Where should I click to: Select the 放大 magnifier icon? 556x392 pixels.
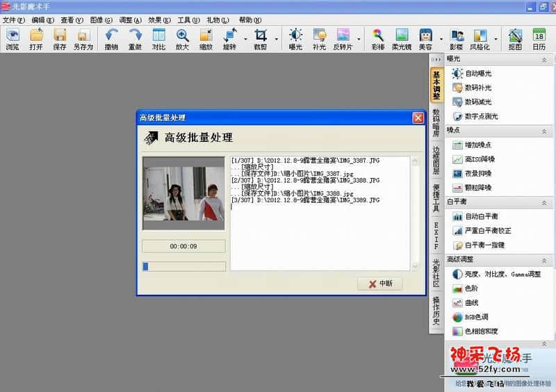tap(182, 39)
